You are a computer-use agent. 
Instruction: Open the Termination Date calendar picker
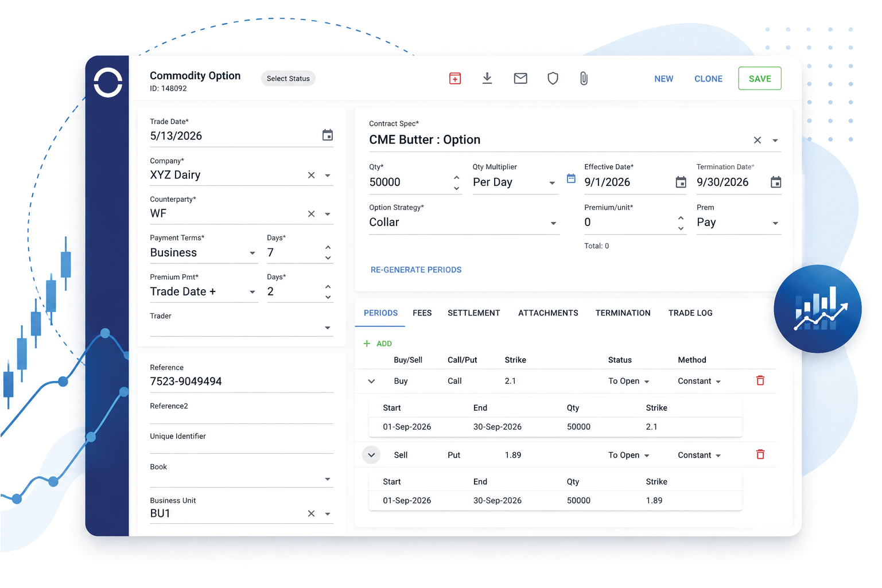click(776, 182)
